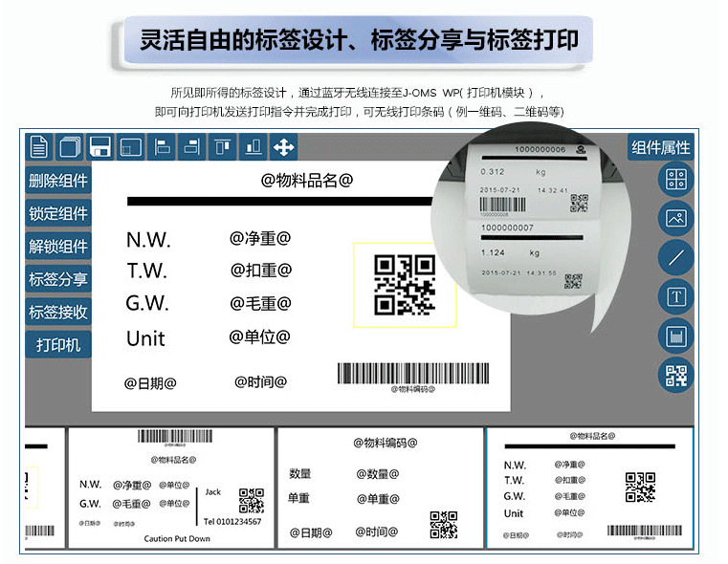This screenshot has width=728, height=564.
Task: Select the align bottom icon
Action: [x=254, y=147]
